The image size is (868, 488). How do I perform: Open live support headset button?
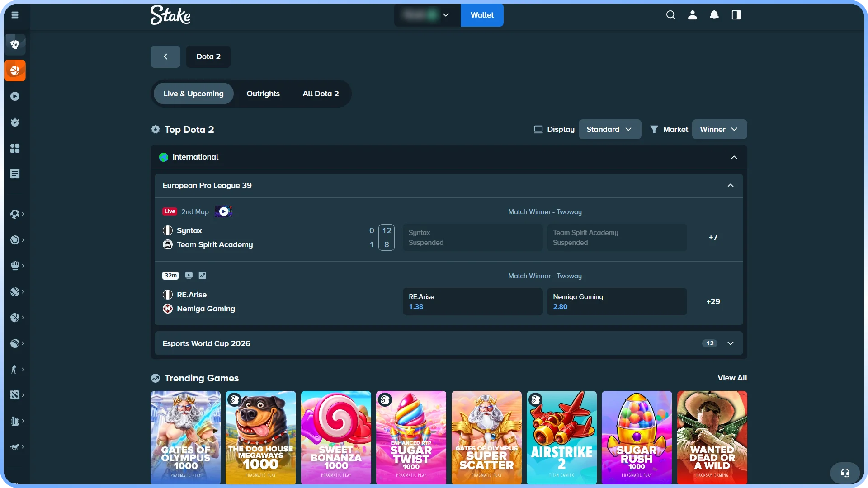click(x=845, y=473)
